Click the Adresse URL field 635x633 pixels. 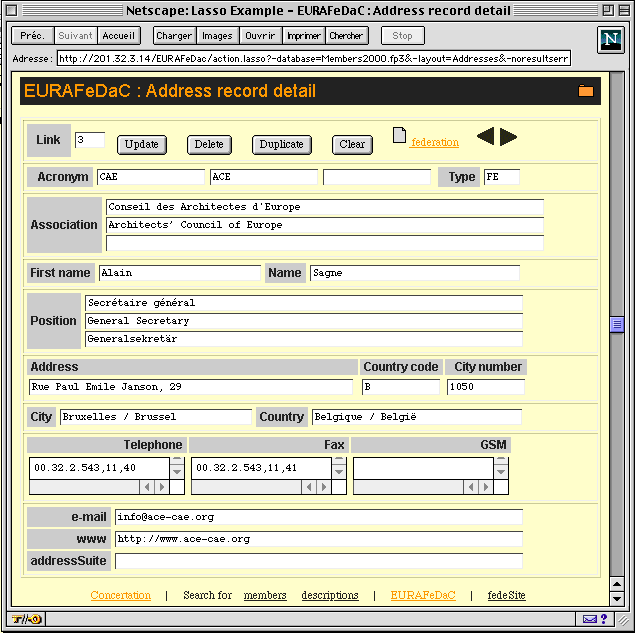coord(314,58)
